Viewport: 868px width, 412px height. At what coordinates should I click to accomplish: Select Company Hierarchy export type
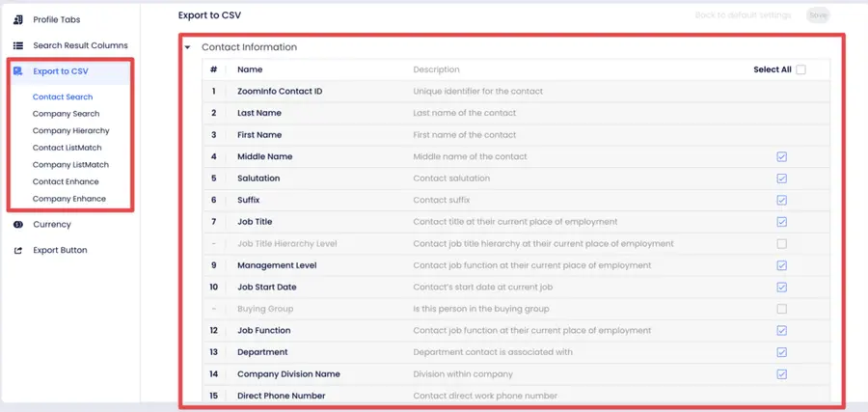pyautogui.click(x=70, y=130)
